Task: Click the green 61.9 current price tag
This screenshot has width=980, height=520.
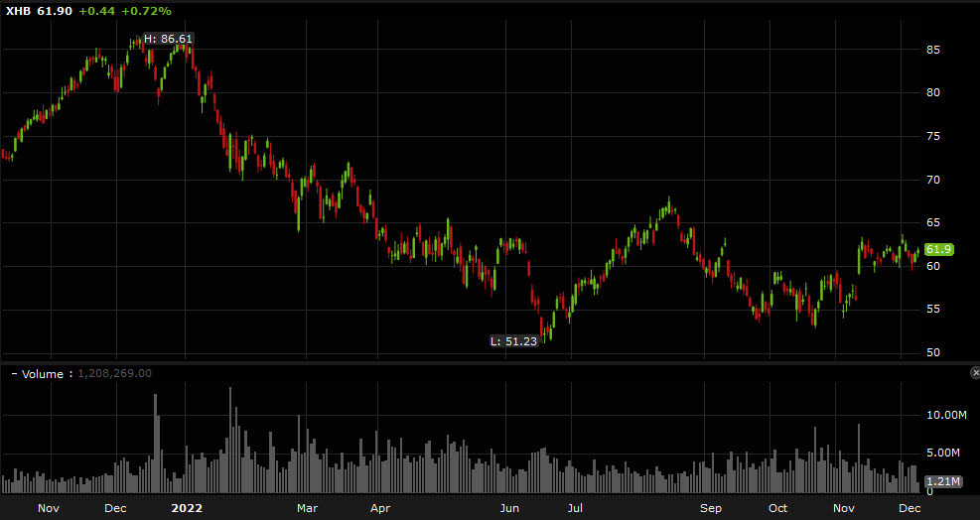Action: coord(938,250)
